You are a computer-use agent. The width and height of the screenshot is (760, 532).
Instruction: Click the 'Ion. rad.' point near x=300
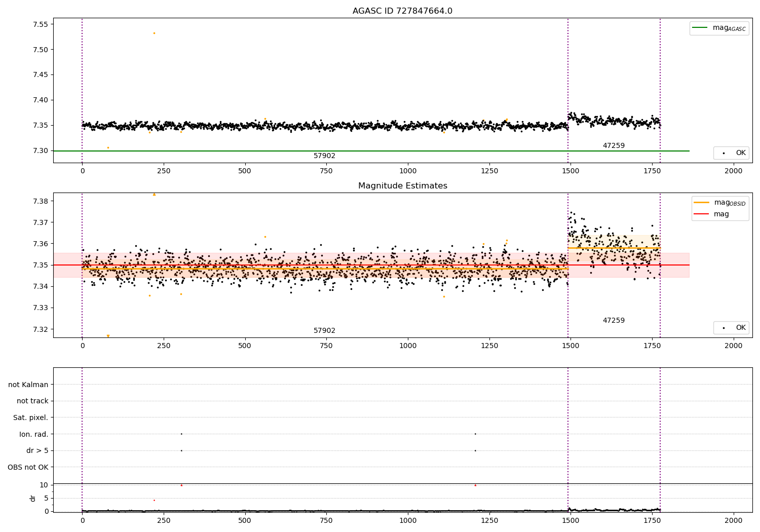pos(181,434)
